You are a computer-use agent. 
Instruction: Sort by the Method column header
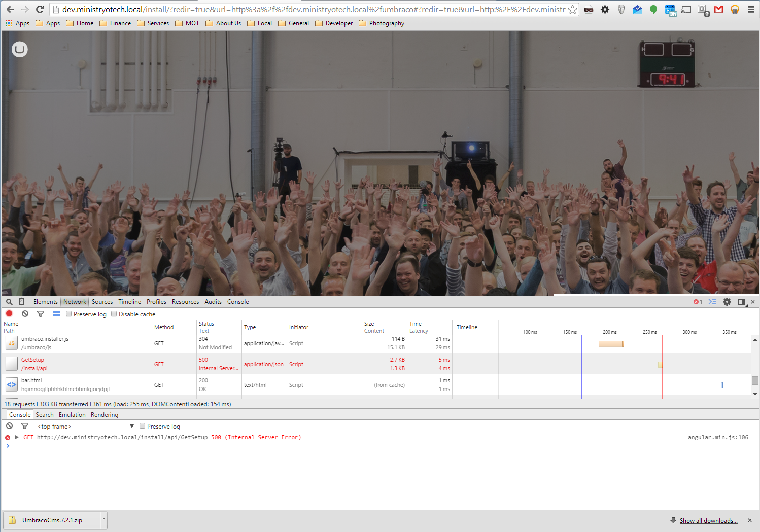(x=174, y=327)
